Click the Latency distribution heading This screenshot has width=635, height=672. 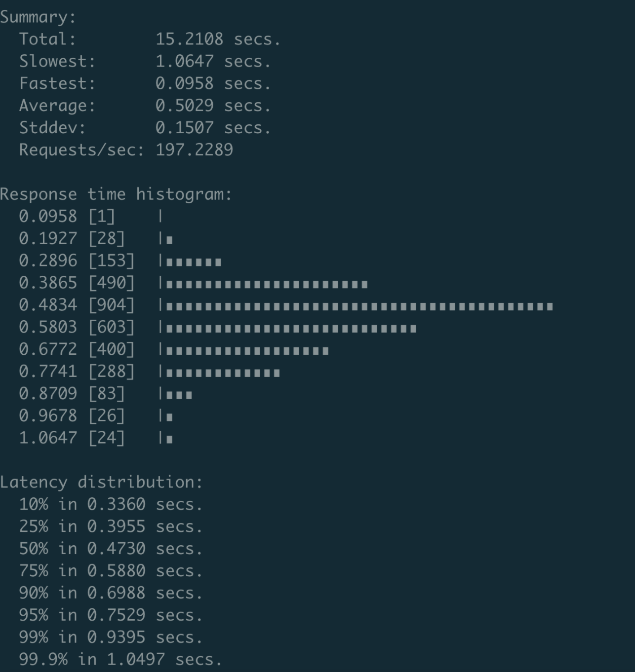click(101, 482)
